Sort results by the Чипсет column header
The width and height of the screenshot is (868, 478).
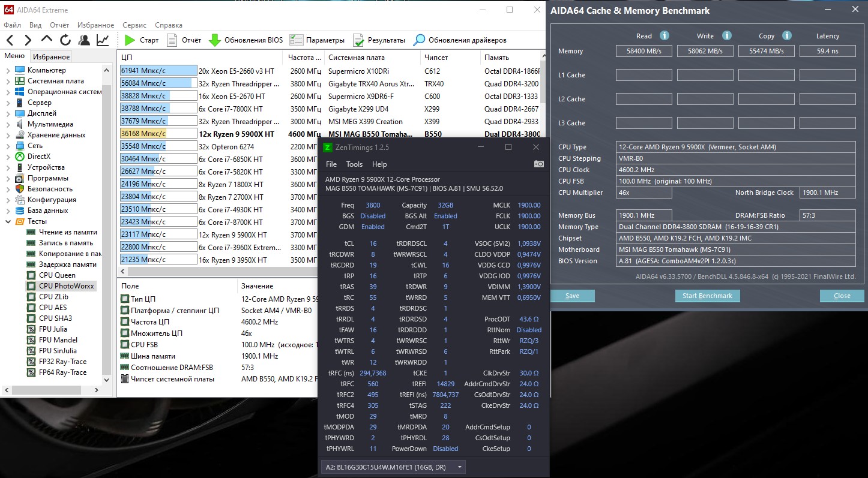tap(450, 57)
